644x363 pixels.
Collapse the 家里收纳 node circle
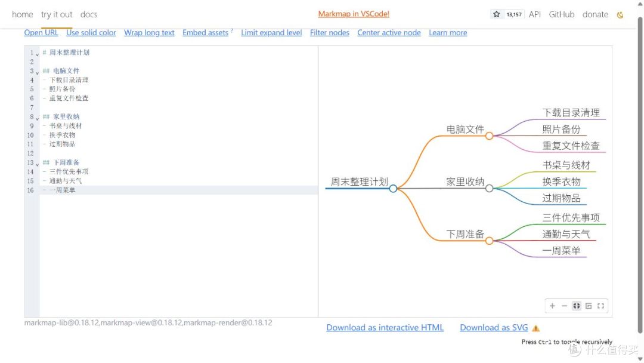tap(489, 189)
